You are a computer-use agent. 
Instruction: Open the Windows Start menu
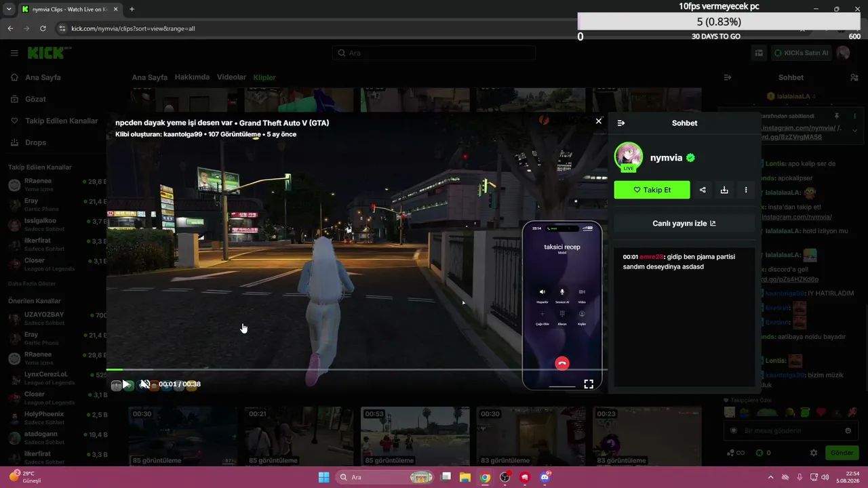click(324, 477)
